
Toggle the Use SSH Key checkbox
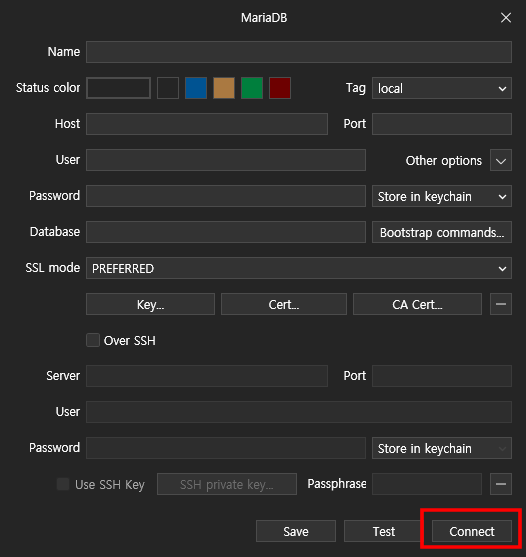pos(63,484)
